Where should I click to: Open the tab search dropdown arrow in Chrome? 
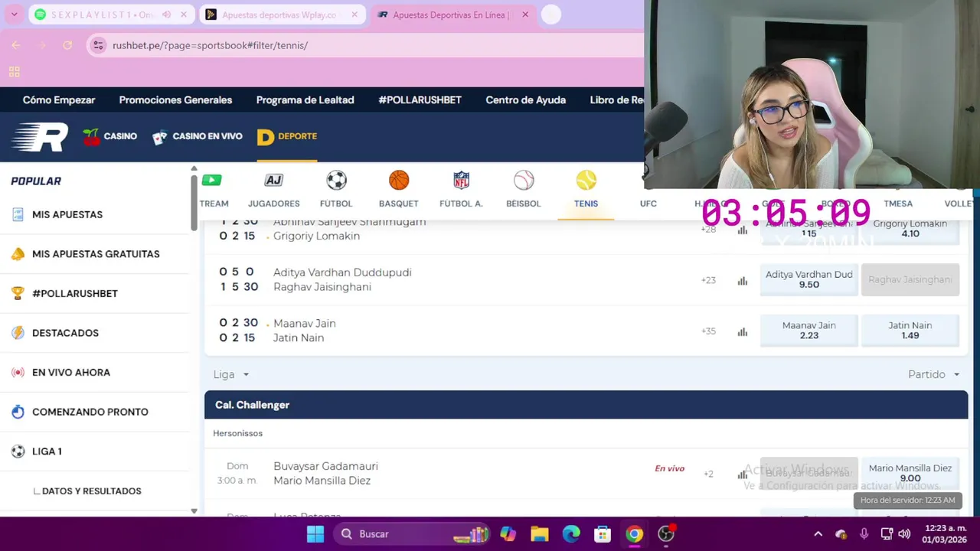[x=14, y=15]
